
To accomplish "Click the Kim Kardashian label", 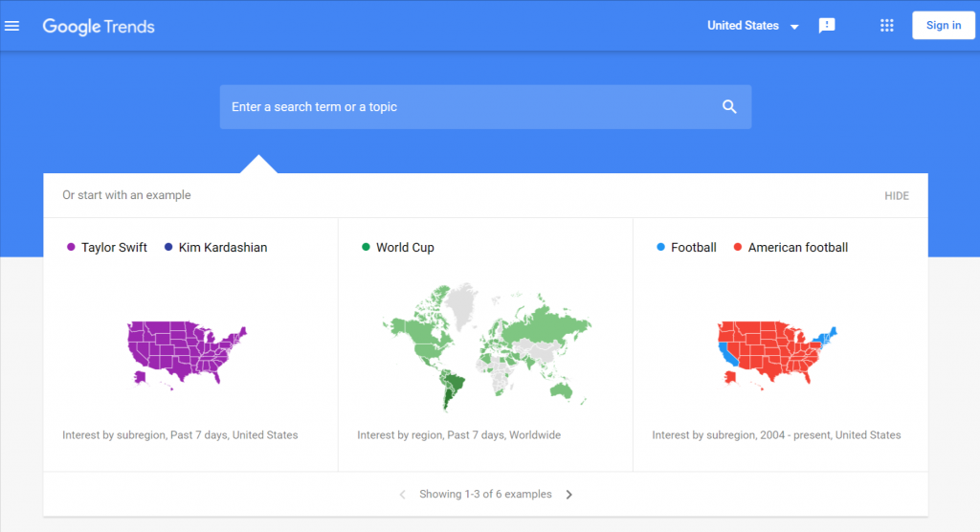I will click(x=222, y=248).
